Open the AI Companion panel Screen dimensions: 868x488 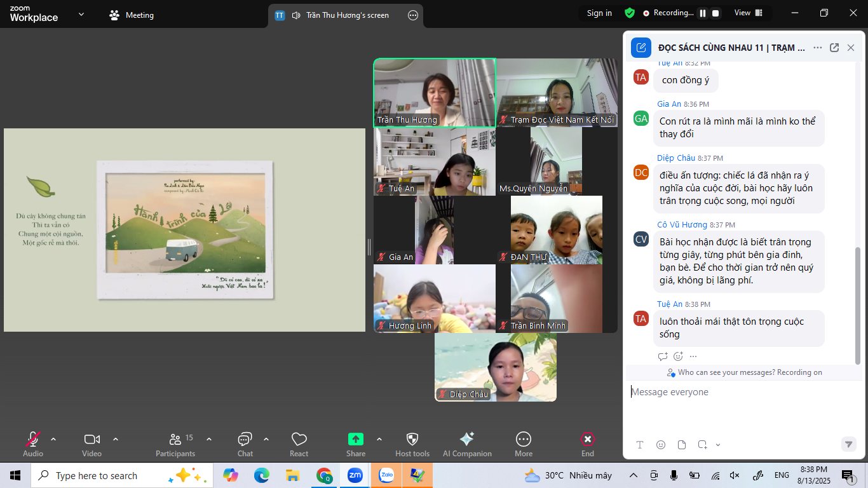(x=467, y=444)
